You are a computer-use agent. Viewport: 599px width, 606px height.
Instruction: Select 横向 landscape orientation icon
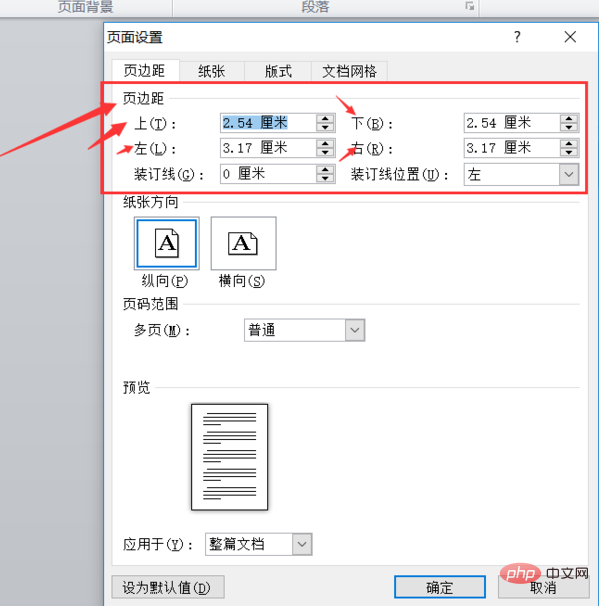click(x=243, y=243)
